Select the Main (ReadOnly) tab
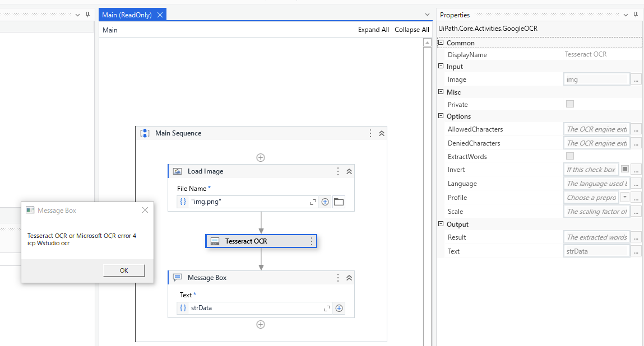Viewport: 644px width, 346px height. (127, 15)
